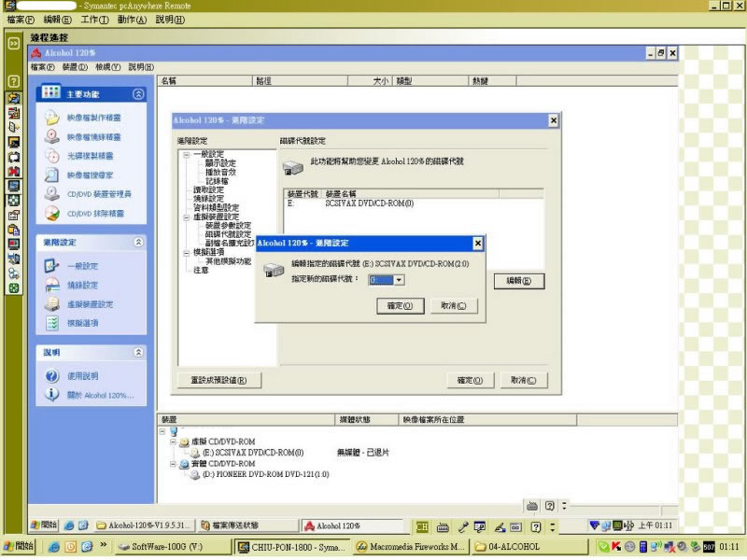The width and height of the screenshot is (747, 560).
Task: Click the remote desktop 開始 button
Action: point(43,525)
